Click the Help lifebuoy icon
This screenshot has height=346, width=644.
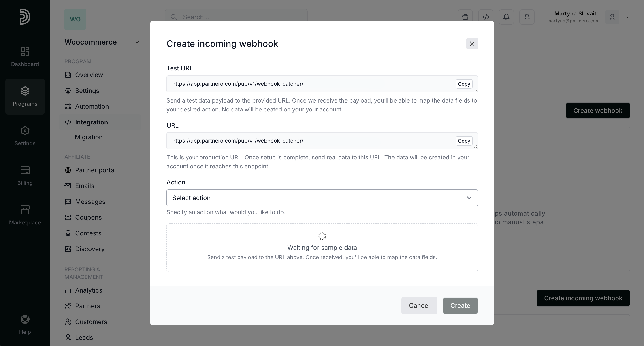coord(25,320)
